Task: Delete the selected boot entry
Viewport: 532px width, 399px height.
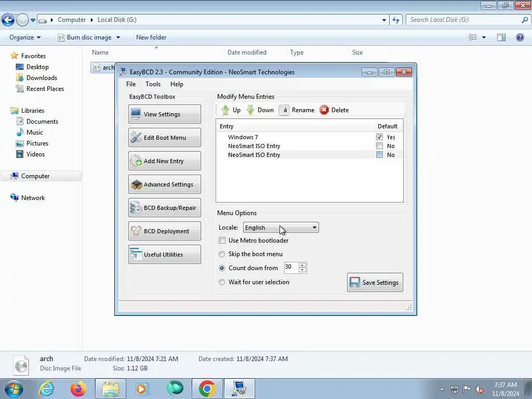Action: 334,110
